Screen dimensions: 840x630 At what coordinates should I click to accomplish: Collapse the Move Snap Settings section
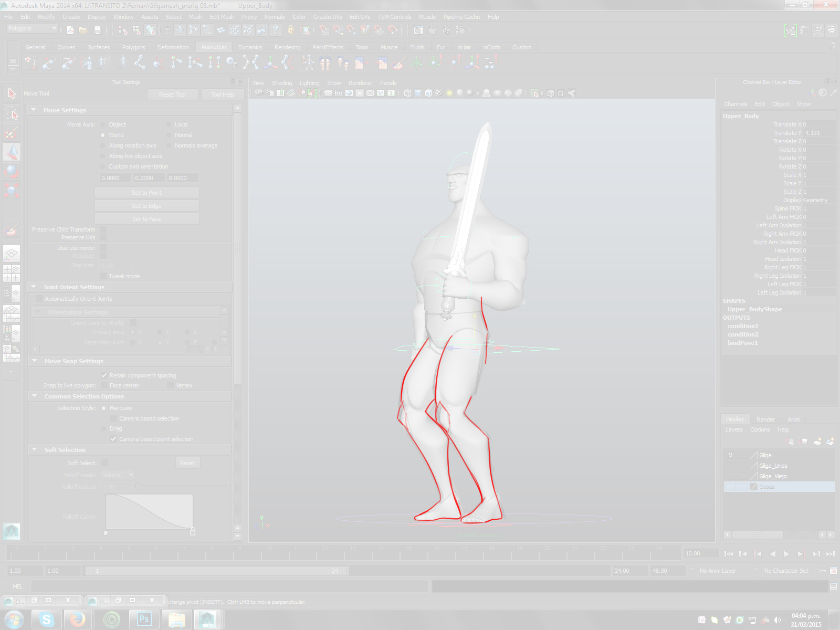pyautogui.click(x=34, y=361)
